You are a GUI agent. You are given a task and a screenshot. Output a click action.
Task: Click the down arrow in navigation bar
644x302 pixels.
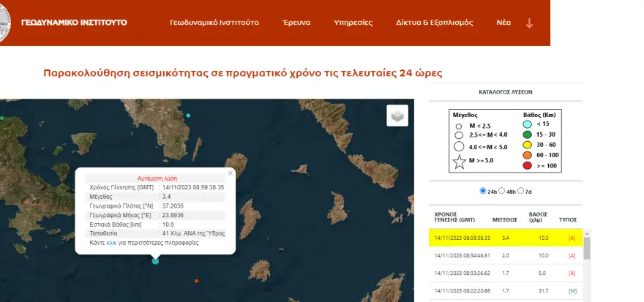[x=529, y=23]
